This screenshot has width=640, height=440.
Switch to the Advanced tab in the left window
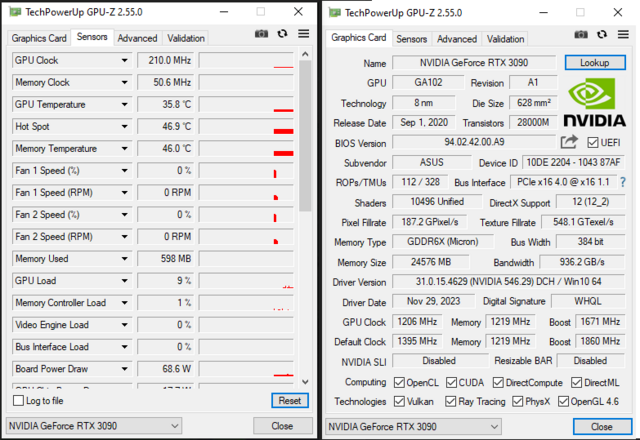(x=137, y=38)
